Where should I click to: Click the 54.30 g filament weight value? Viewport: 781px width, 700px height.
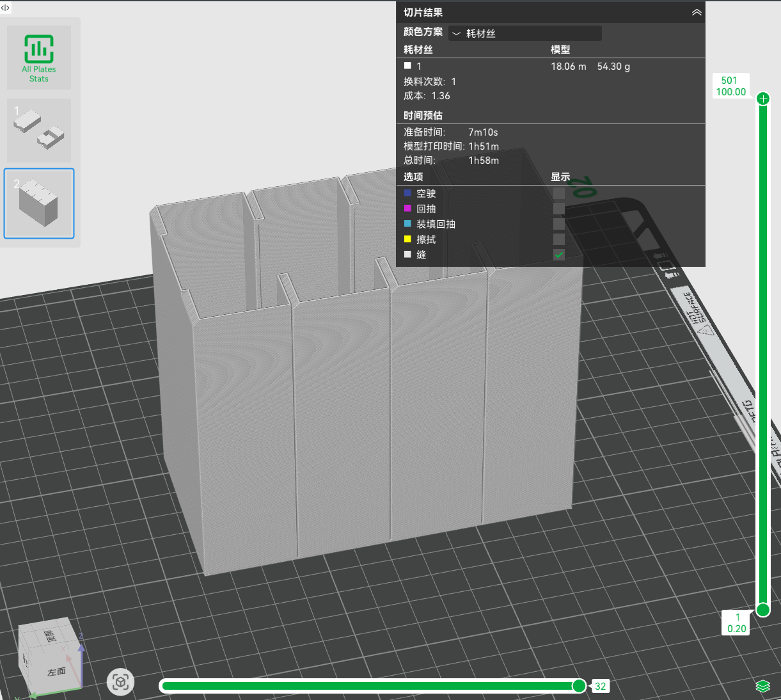pos(613,66)
